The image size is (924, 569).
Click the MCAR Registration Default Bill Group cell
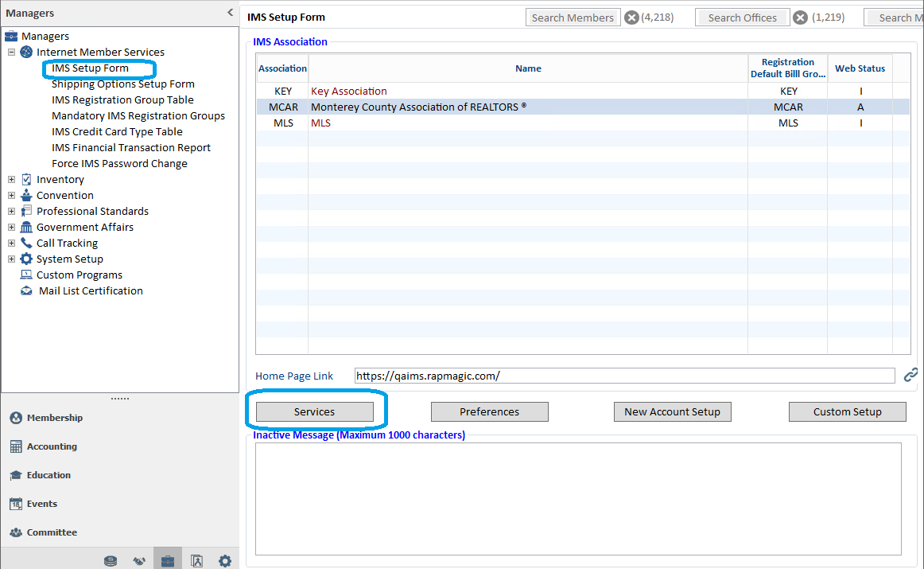pyautogui.click(x=789, y=107)
